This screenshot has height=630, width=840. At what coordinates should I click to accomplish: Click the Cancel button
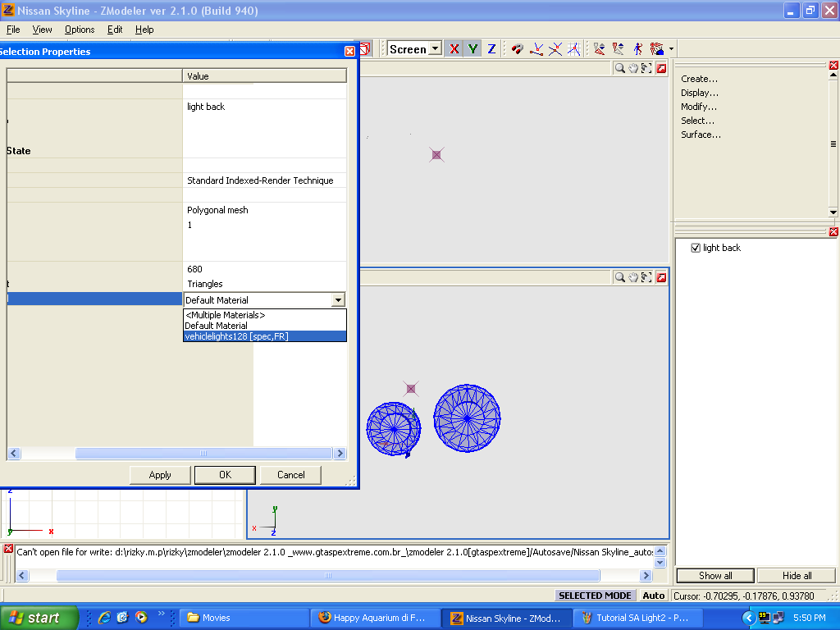[x=291, y=475]
